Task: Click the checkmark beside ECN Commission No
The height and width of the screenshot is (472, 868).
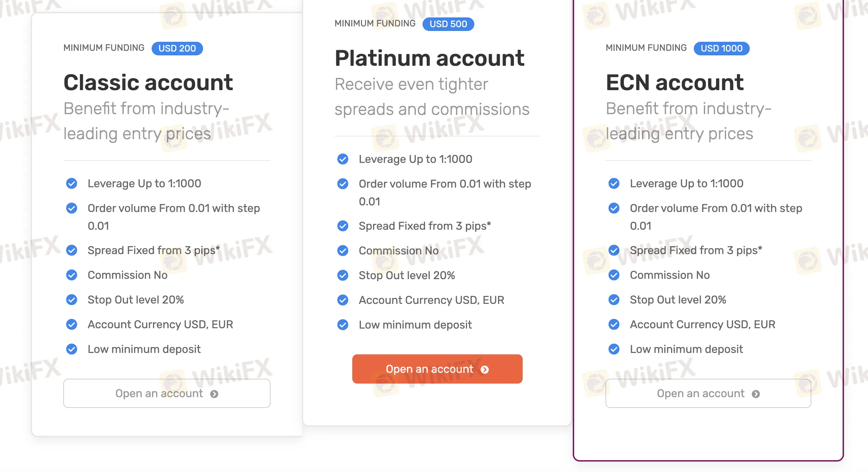Action: 614,275
